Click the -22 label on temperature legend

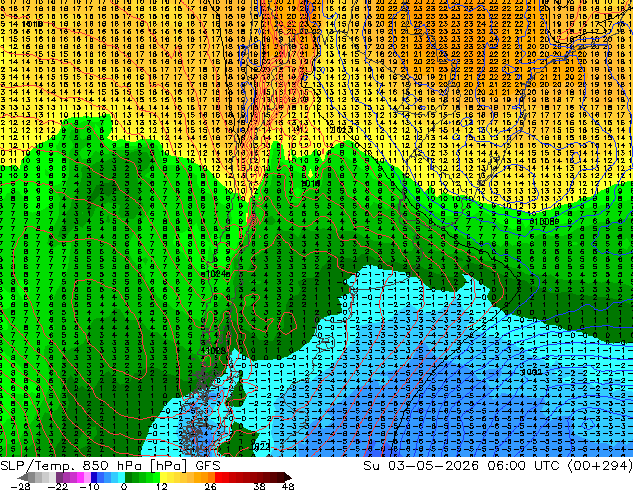coord(58,486)
